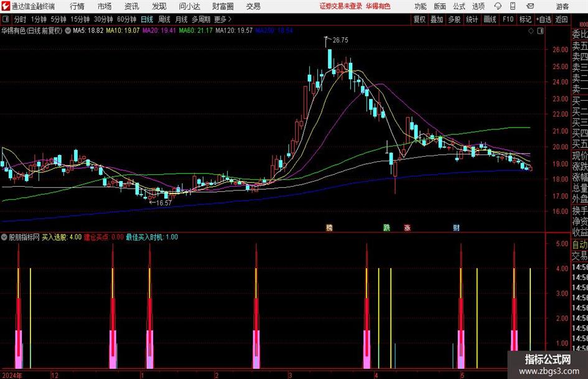This screenshot has width=588, height=379.
Task: Switch to 分时 intraday chart tab
Action: coord(20,19)
